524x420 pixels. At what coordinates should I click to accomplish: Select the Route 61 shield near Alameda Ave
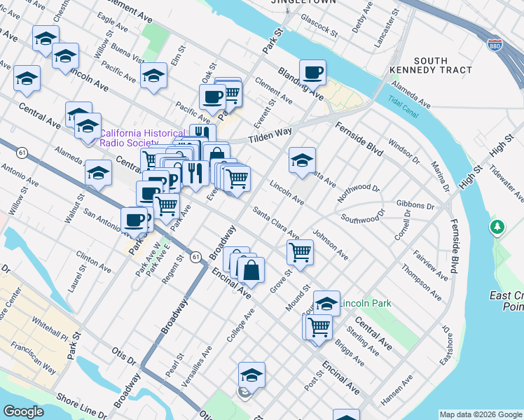coord(22,153)
